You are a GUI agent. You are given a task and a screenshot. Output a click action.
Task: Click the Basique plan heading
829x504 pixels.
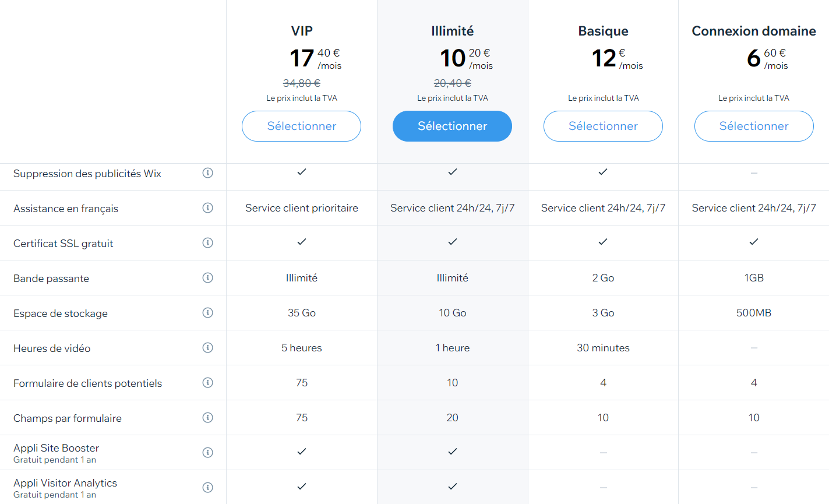click(603, 31)
